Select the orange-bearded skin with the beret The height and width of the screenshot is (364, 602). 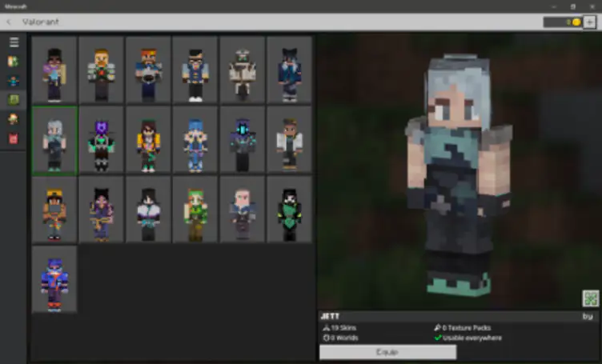coord(148,70)
